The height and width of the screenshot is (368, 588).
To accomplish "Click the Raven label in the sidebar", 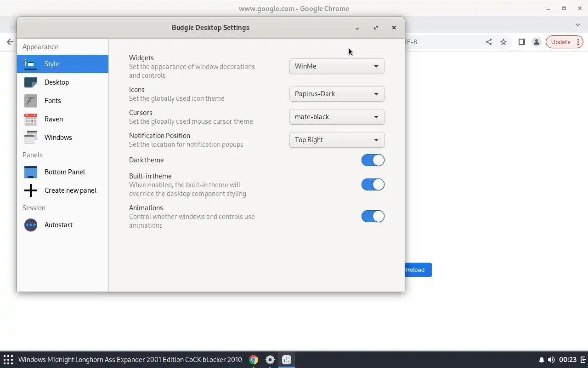I will click(54, 119).
